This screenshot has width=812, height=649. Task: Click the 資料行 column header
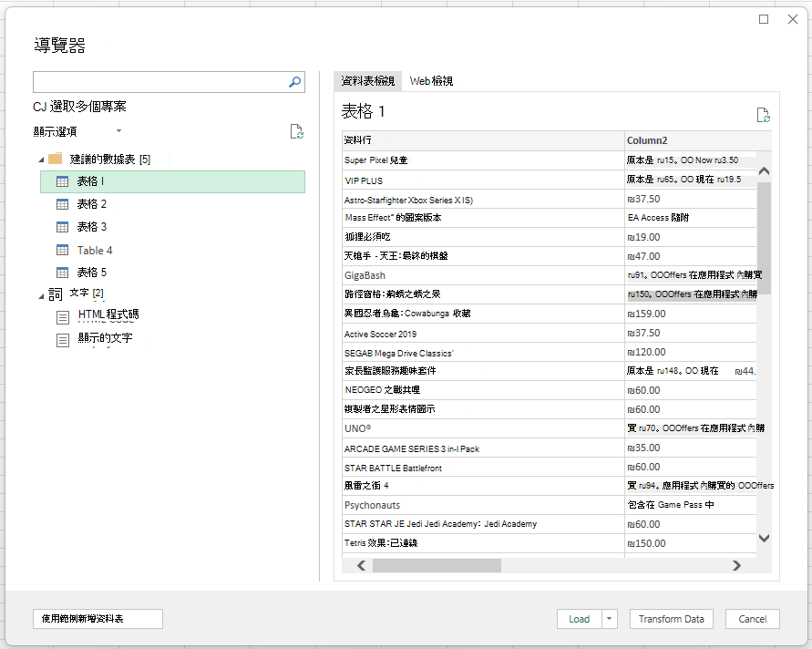[483, 140]
